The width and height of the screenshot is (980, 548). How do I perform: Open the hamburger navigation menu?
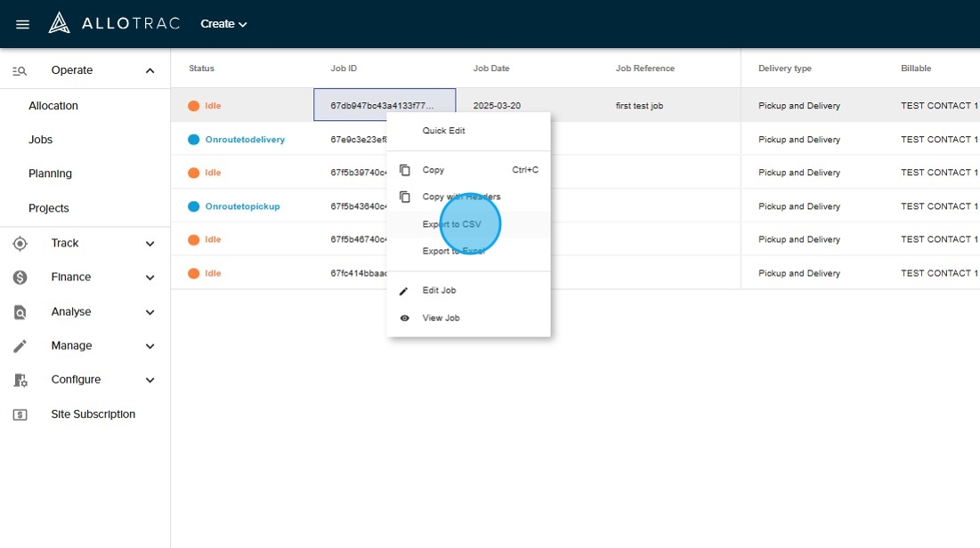coord(23,24)
